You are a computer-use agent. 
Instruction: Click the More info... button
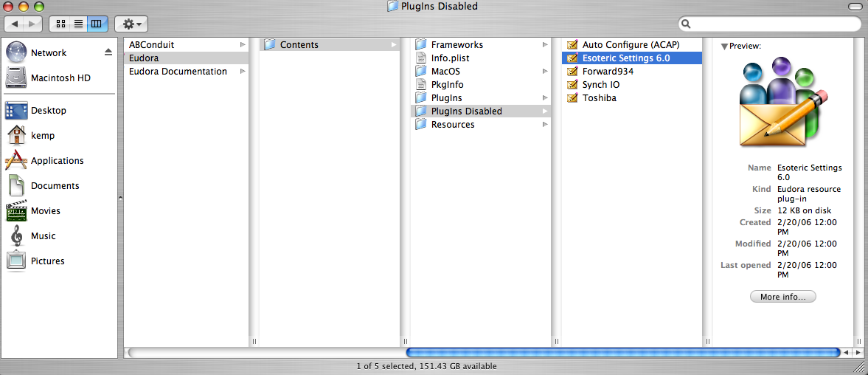click(x=782, y=297)
